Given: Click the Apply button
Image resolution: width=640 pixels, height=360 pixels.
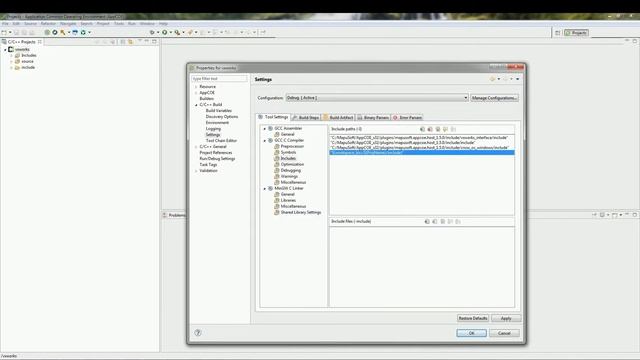Looking at the screenshot, I should (x=506, y=318).
